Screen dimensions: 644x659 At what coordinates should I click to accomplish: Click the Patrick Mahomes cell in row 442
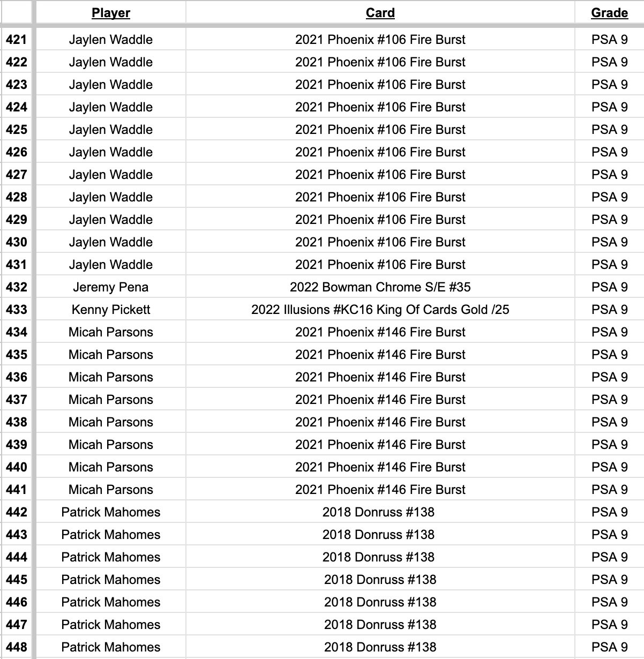click(110, 512)
